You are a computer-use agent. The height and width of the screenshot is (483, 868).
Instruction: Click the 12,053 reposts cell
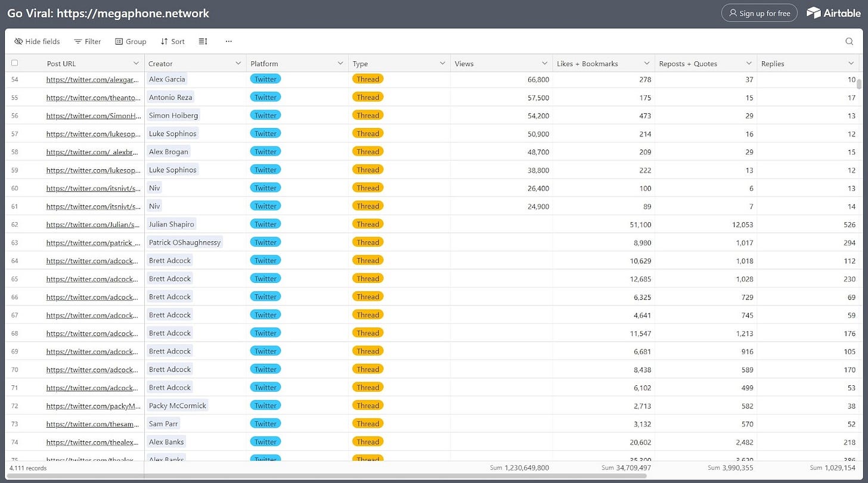pos(706,225)
